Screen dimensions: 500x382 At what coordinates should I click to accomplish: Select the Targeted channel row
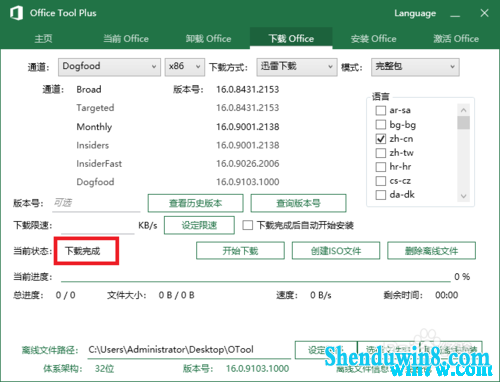[95, 108]
